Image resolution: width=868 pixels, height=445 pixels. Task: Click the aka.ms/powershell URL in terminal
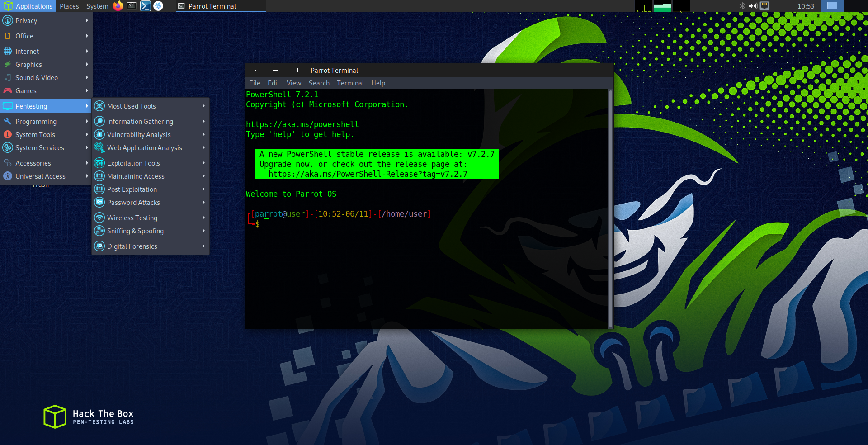[x=302, y=124]
